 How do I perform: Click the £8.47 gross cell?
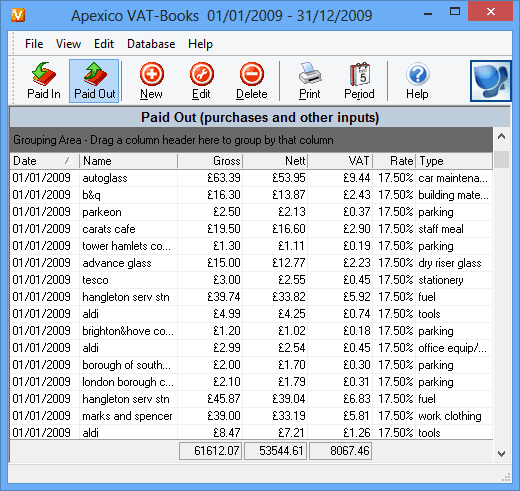point(210,433)
